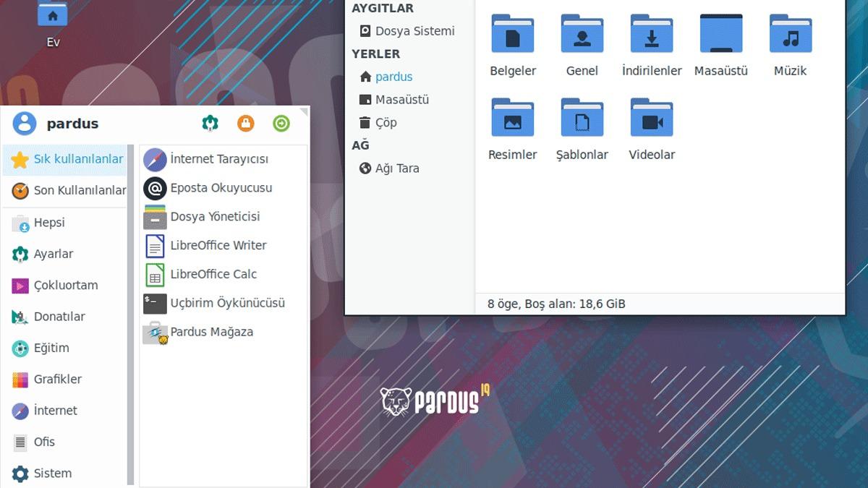Log out using the green arrow icon
The width and height of the screenshot is (868, 488).
pos(281,124)
